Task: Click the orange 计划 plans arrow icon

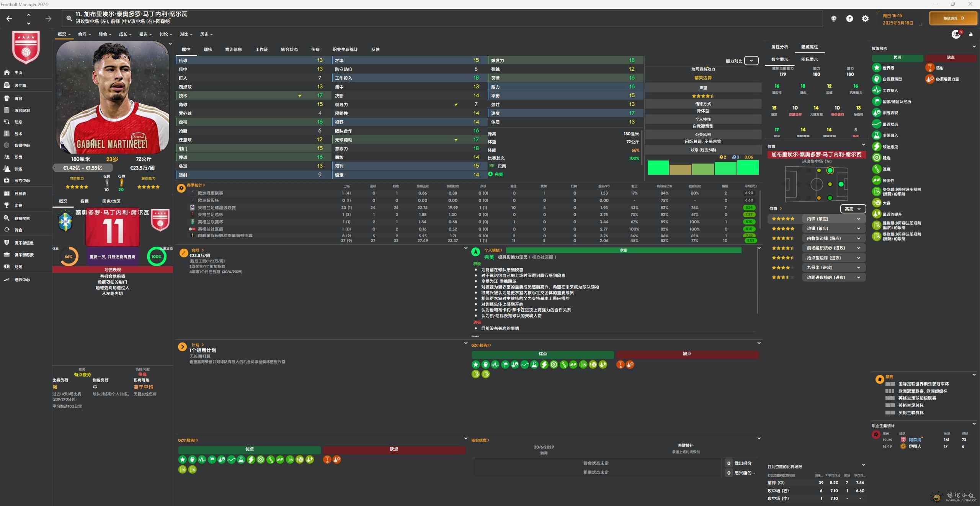Action: (x=182, y=347)
